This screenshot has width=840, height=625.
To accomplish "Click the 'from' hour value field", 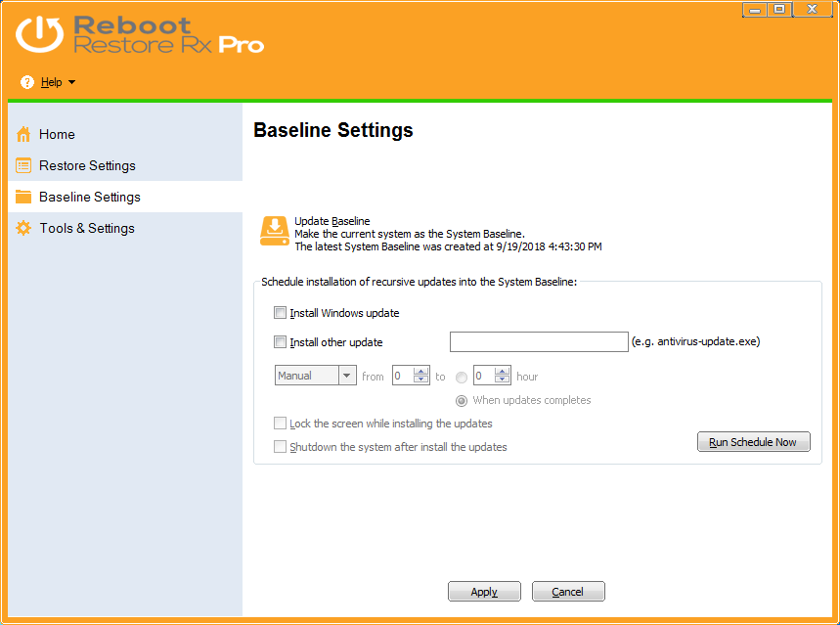I will (402, 376).
